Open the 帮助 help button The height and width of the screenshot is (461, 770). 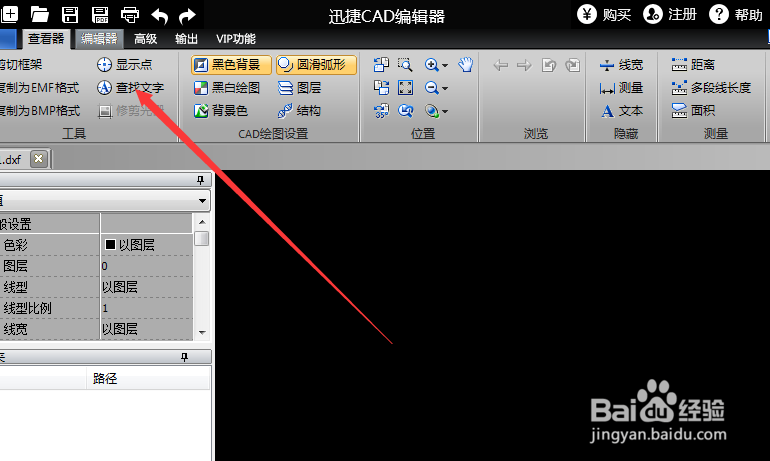[x=736, y=14]
